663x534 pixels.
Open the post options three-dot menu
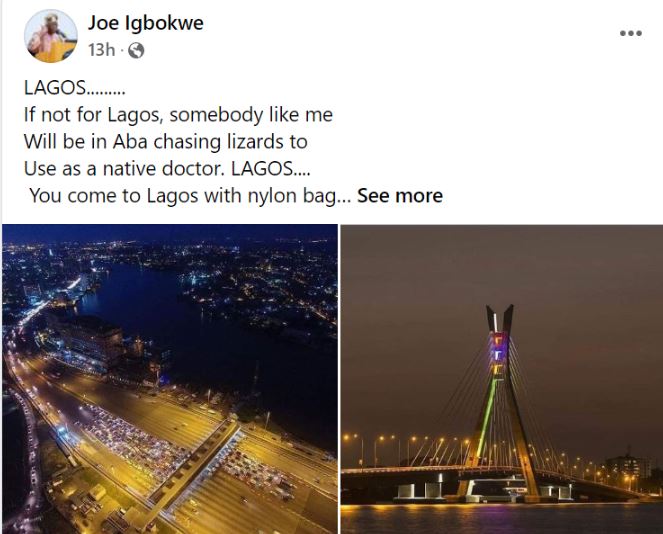pyautogui.click(x=631, y=33)
